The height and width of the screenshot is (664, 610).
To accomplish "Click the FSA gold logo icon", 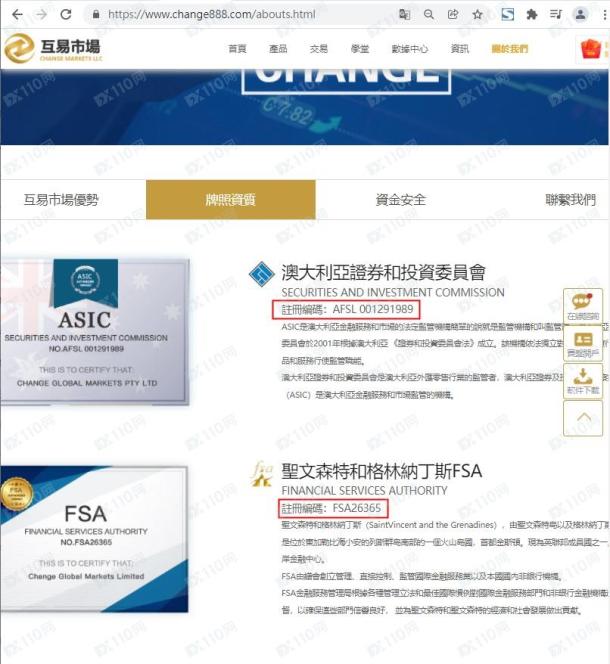I will tap(262, 473).
